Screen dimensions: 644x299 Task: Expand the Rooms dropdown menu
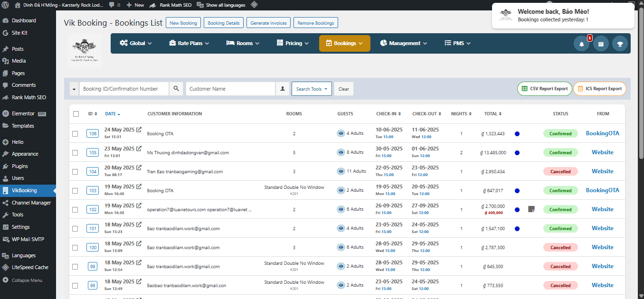pyautogui.click(x=243, y=43)
